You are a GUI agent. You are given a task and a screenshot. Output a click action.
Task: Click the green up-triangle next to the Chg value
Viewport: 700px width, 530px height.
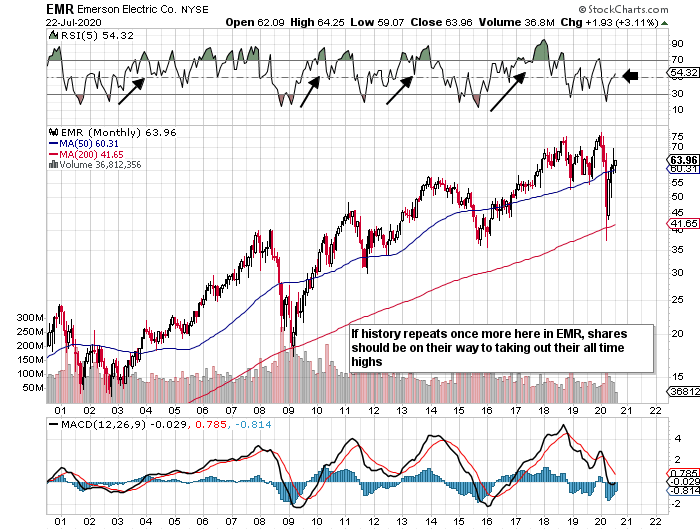point(665,23)
